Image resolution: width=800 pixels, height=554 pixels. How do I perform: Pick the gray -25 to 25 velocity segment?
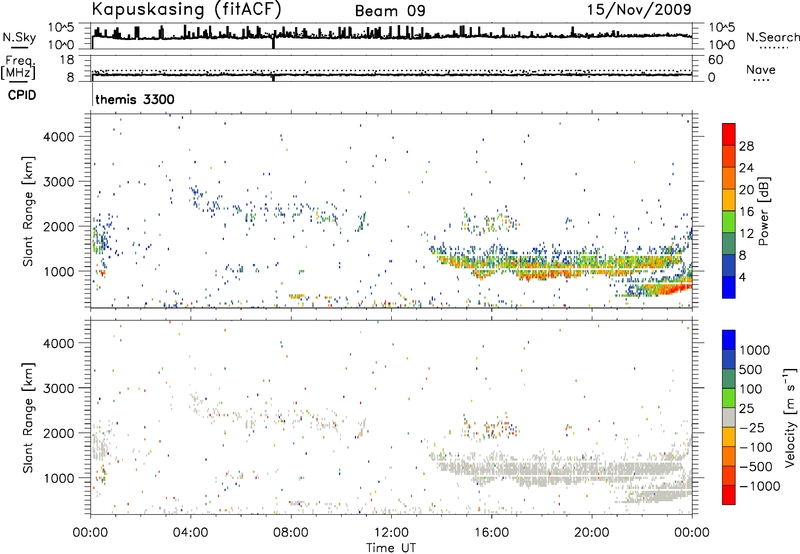coord(729,417)
